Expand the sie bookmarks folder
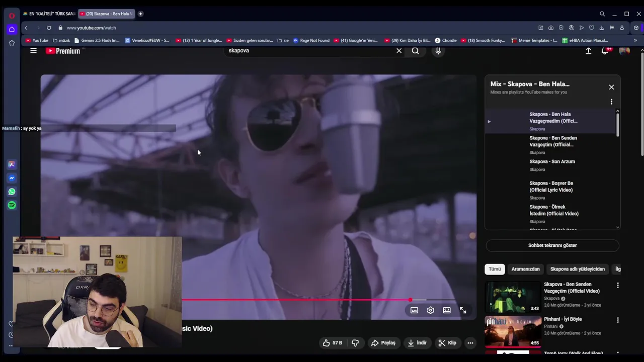The width and height of the screenshot is (644, 362). pyautogui.click(x=283, y=40)
